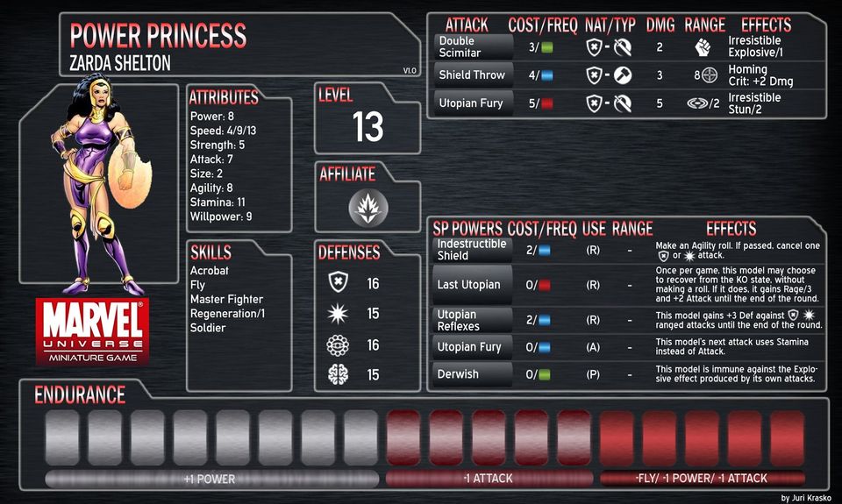Select the brain icon in Defenses
Viewport: 842px width, 504px height.
click(x=339, y=374)
